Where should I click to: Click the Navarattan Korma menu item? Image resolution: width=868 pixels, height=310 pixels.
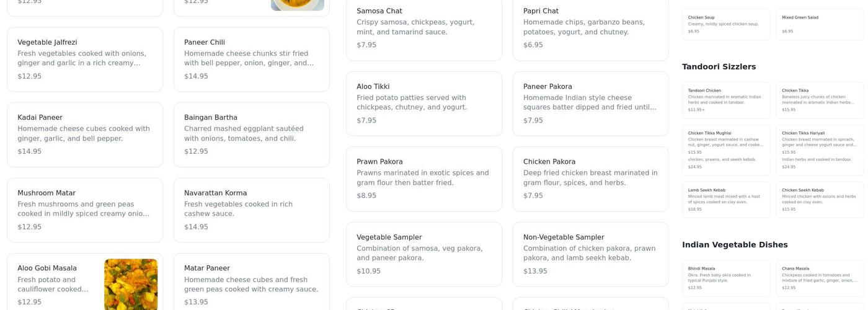pyautogui.click(x=251, y=210)
